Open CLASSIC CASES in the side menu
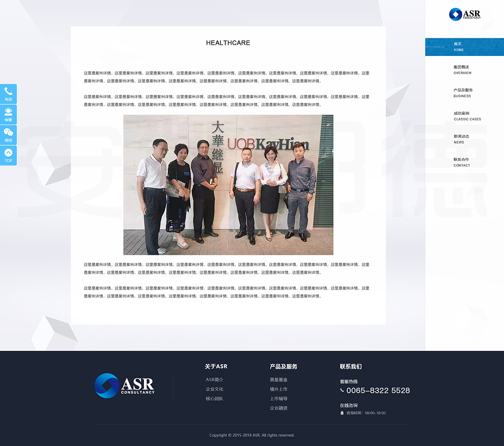 [467, 116]
